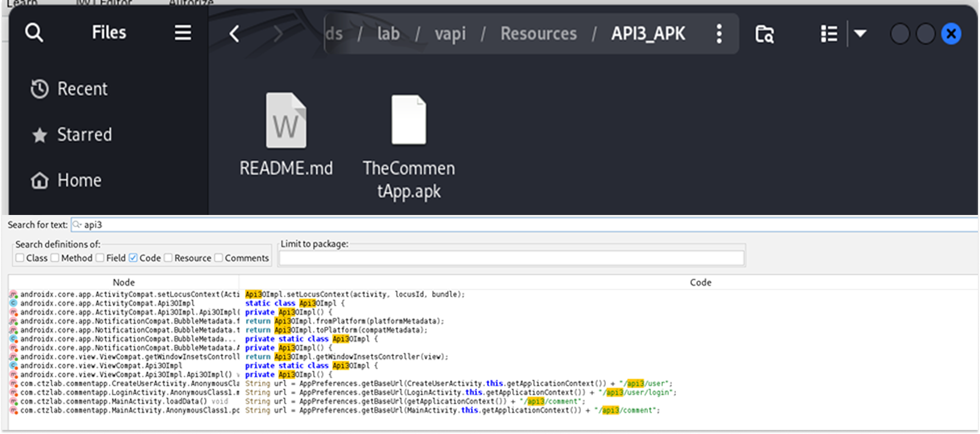Select node 'CreateUserActivity.AnonymousCla' row
Image resolution: width=980 pixels, height=434 pixels.
pyautogui.click(x=125, y=383)
